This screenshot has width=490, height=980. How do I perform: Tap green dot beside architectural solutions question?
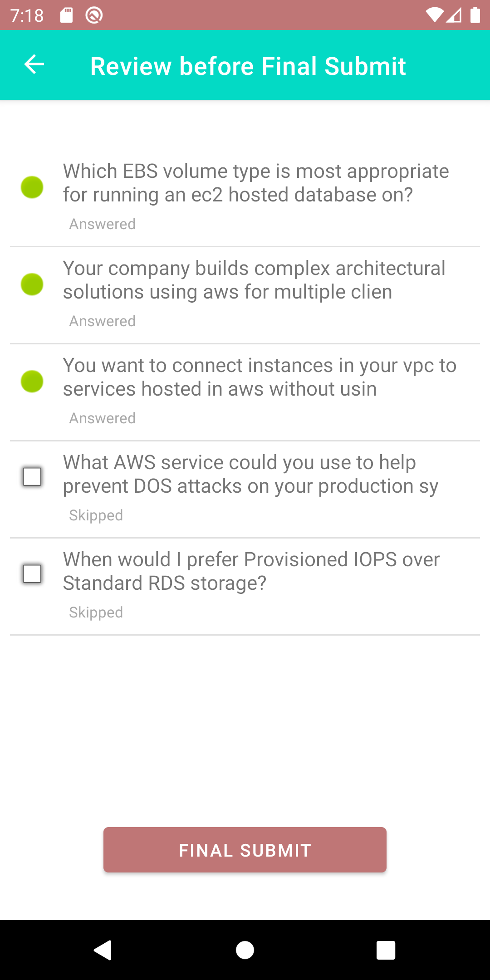pos(32,284)
